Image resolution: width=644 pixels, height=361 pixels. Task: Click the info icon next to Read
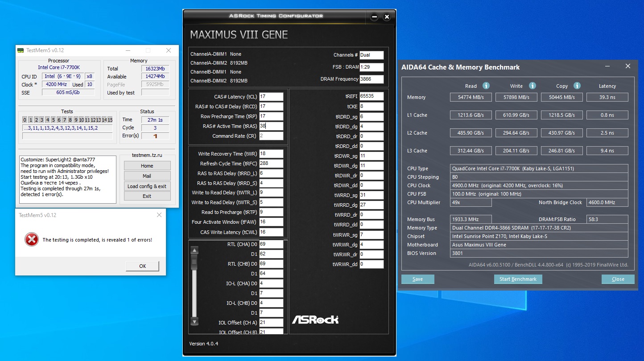tap(486, 86)
